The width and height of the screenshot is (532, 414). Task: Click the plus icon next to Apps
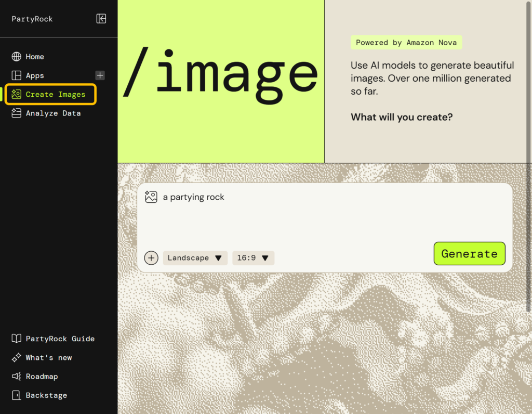pyautogui.click(x=99, y=75)
